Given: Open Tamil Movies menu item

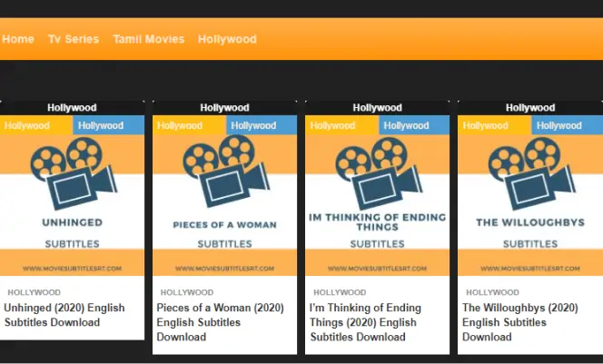Looking at the screenshot, I should click(149, 39).
